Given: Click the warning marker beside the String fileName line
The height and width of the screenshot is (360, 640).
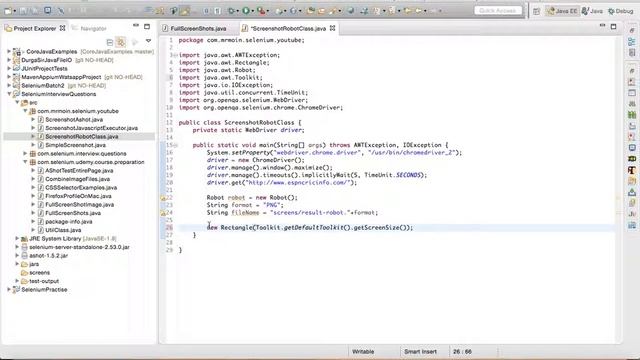Looking at the screenshot, I should (163, 213).
